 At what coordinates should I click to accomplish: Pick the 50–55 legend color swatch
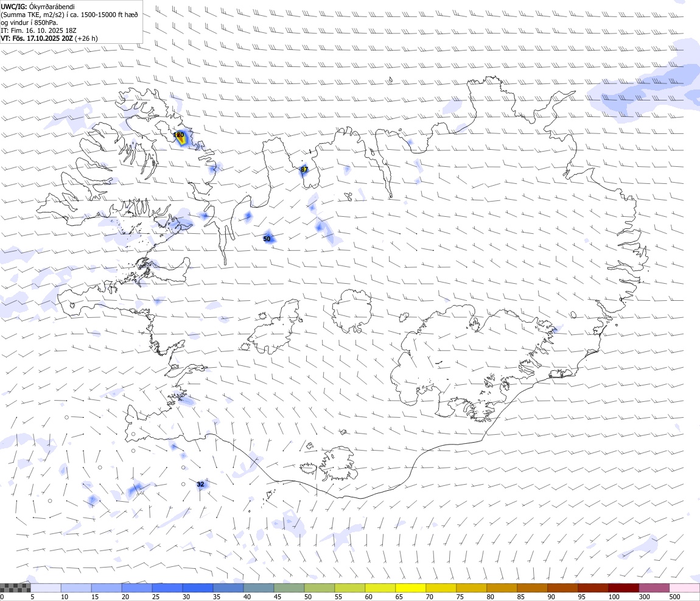tap(320, 588)
